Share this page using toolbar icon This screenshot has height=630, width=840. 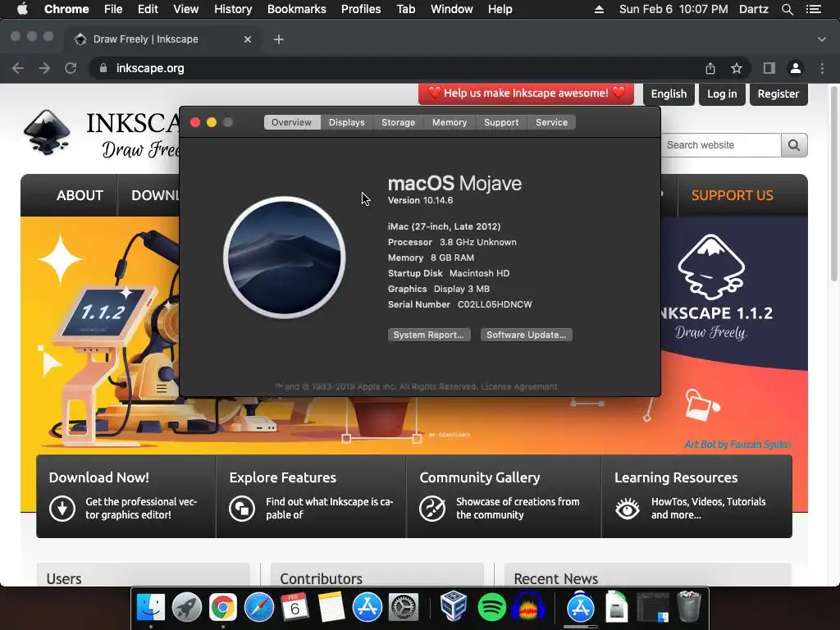pyautogui.click(x=710, y=68)
